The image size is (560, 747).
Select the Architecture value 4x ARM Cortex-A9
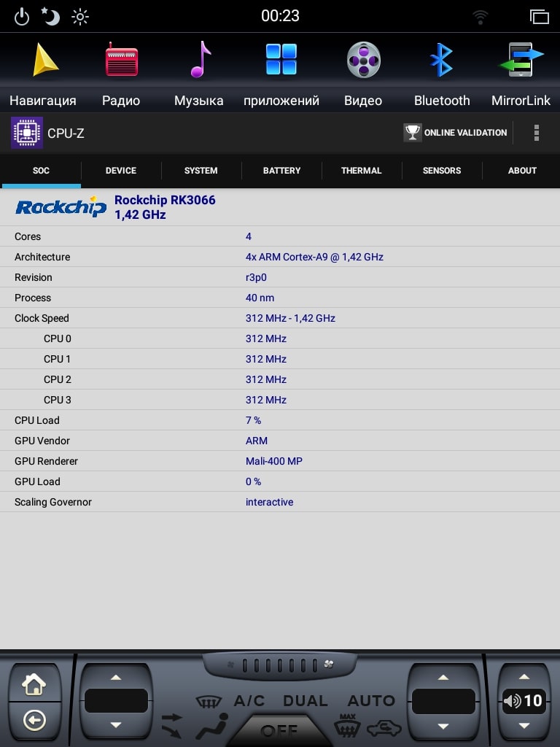(314, 257)
